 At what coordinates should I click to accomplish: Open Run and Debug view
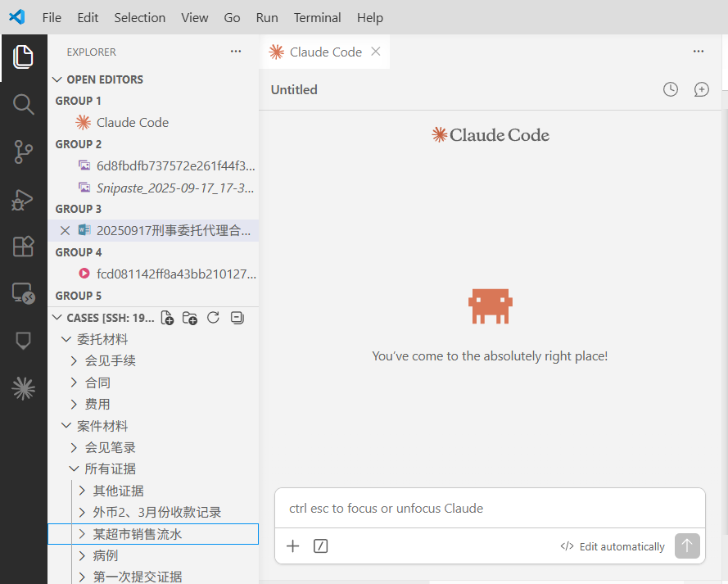tap(22, 200)
